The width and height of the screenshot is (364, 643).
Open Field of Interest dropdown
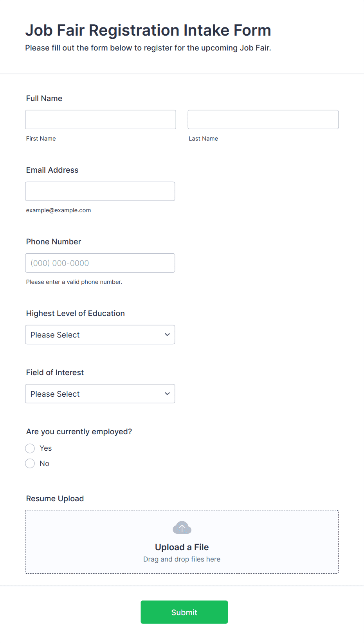(100, 394)
